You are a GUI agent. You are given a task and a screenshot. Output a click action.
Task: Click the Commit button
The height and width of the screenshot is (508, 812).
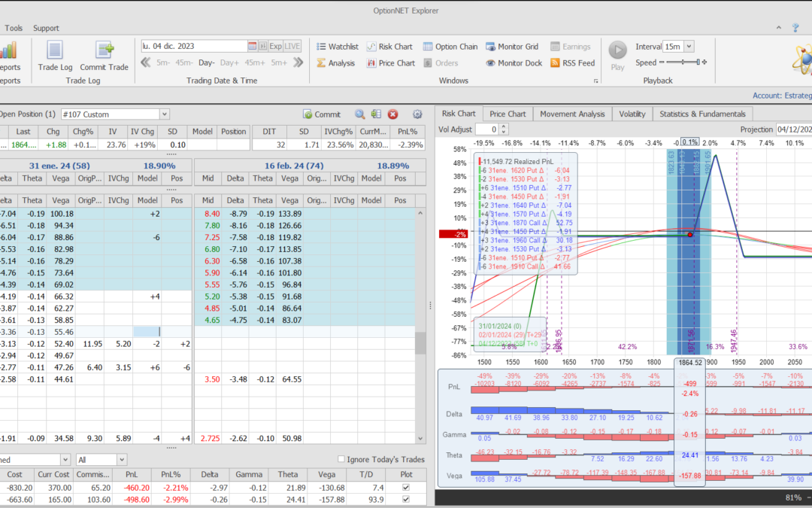[x=322, y=114]
